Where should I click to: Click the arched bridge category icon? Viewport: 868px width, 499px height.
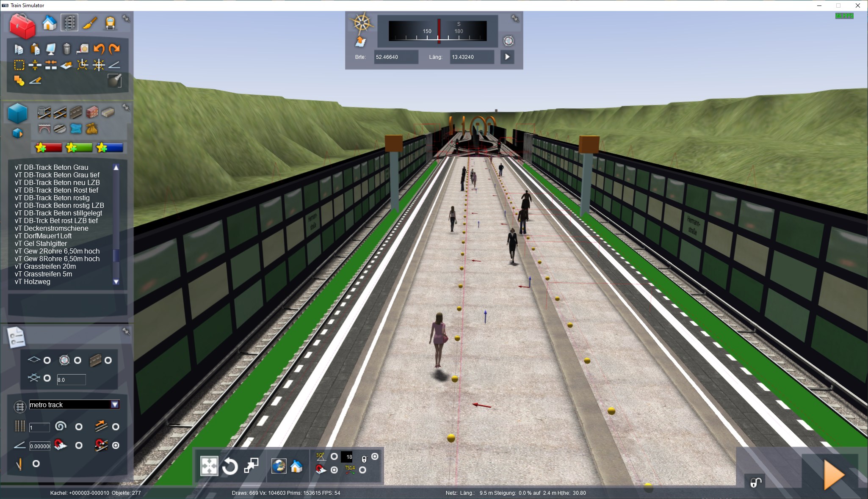pos(44,129)
